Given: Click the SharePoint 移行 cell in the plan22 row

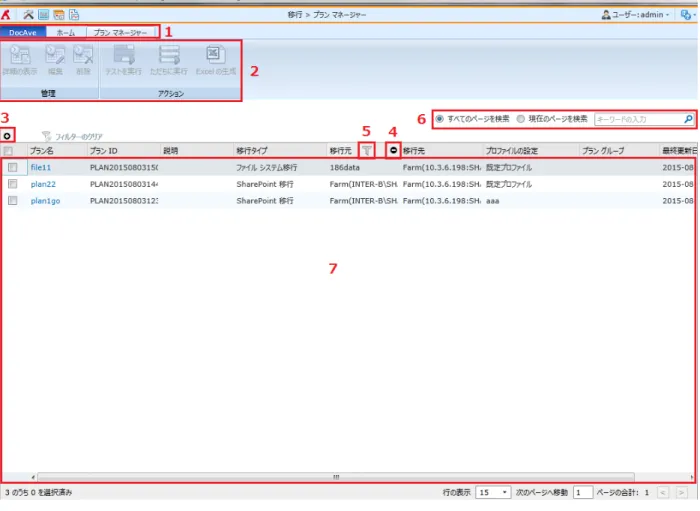Looking at the screenshot, I should click(x=265, y=184).
